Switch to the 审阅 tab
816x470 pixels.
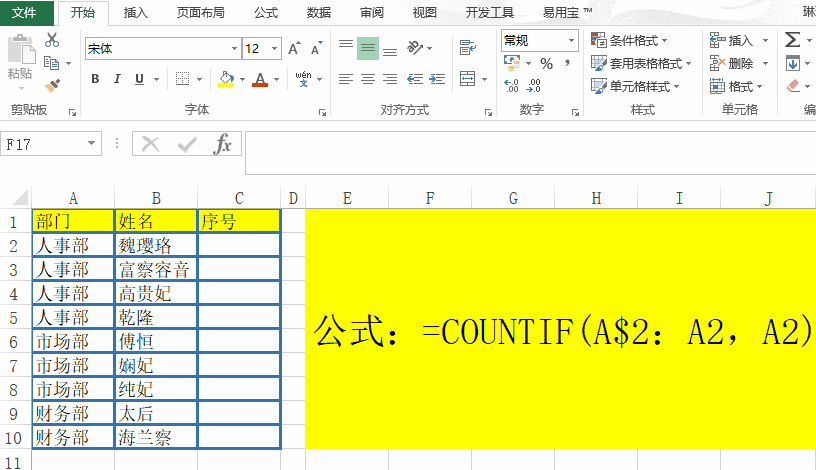[x=372, y=12]
